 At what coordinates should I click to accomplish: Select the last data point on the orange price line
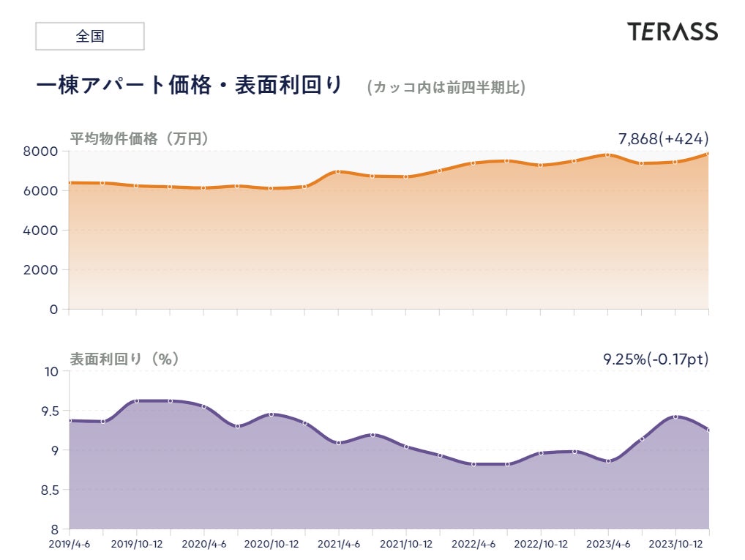click(708, 154)
